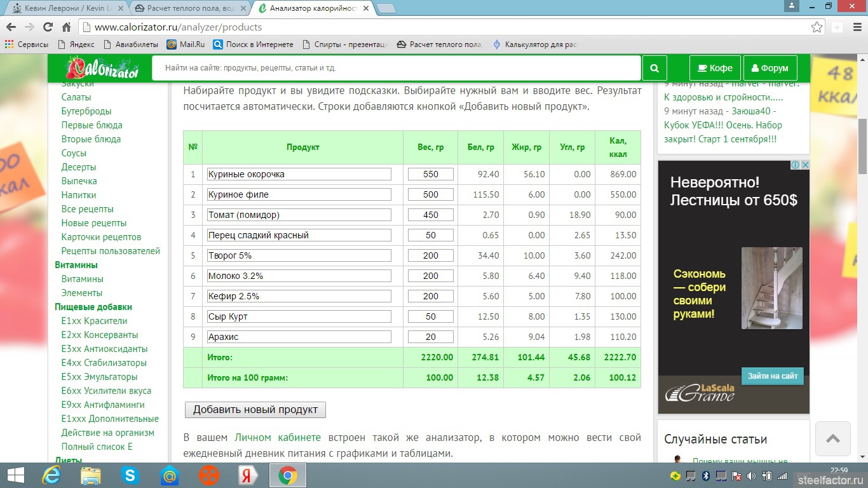Open ad info triangle icon
This screenshot has width=868, height=488.
[x=796, y=165]
